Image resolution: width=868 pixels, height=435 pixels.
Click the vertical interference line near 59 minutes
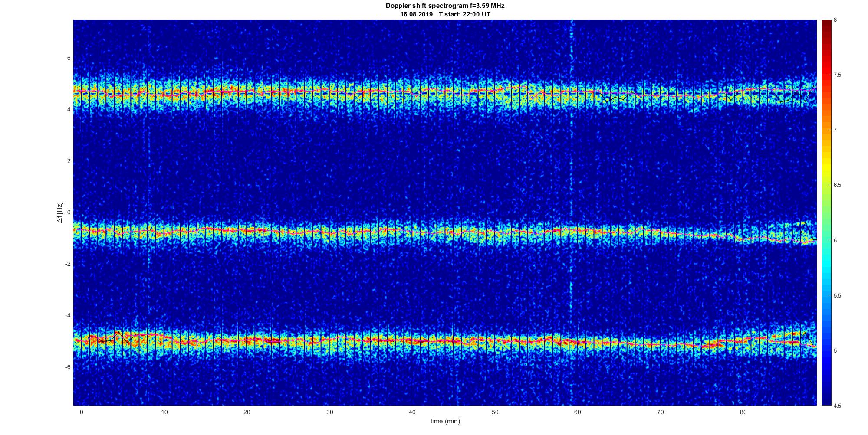tap(572, 213)
